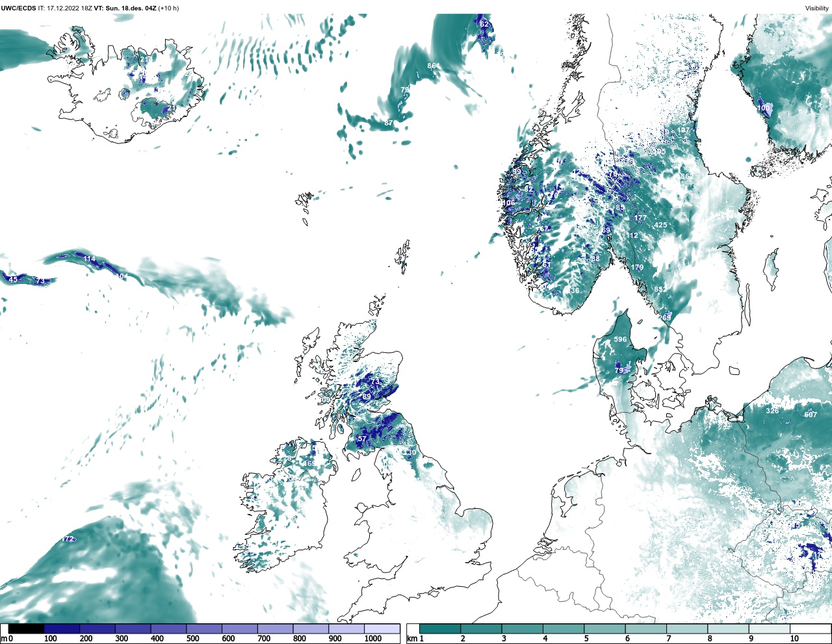Click the '1000' legend tick label

pyautogui.click(x=373, y=639)
